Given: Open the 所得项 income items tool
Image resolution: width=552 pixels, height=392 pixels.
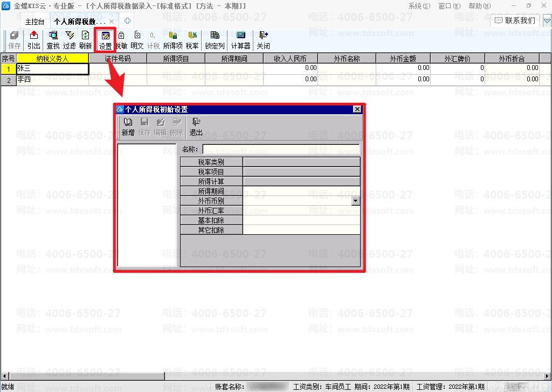Looking at the screenshot, I should point(173,40).
